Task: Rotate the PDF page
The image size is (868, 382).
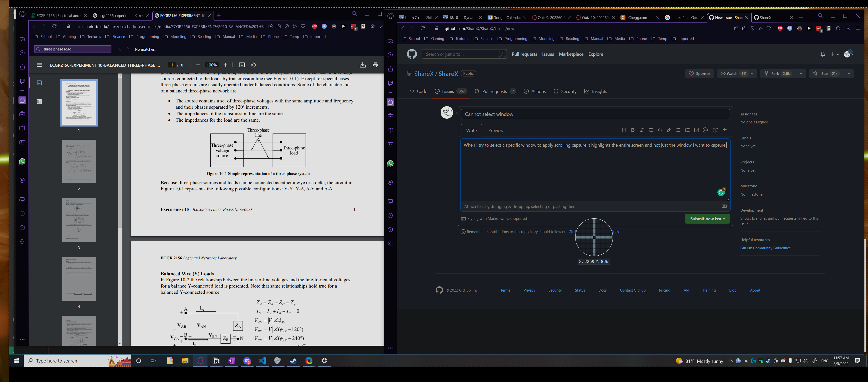Action: [253, 65]
